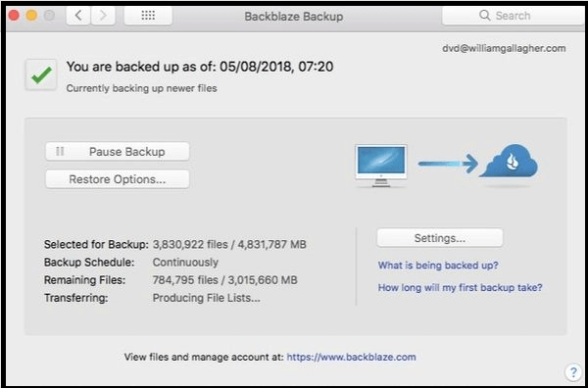Viewport: 588px width, 388px height.
Task: Open help with the question mark icon
Action: click(573, 372)
